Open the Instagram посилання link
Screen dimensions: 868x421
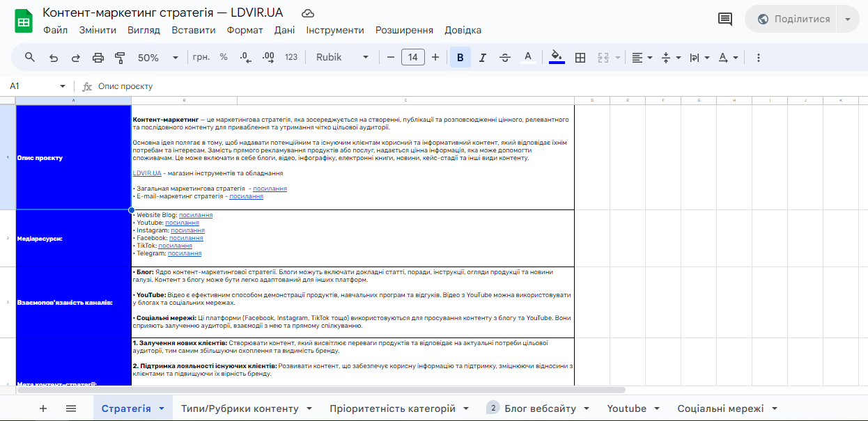tap(188, 230)
